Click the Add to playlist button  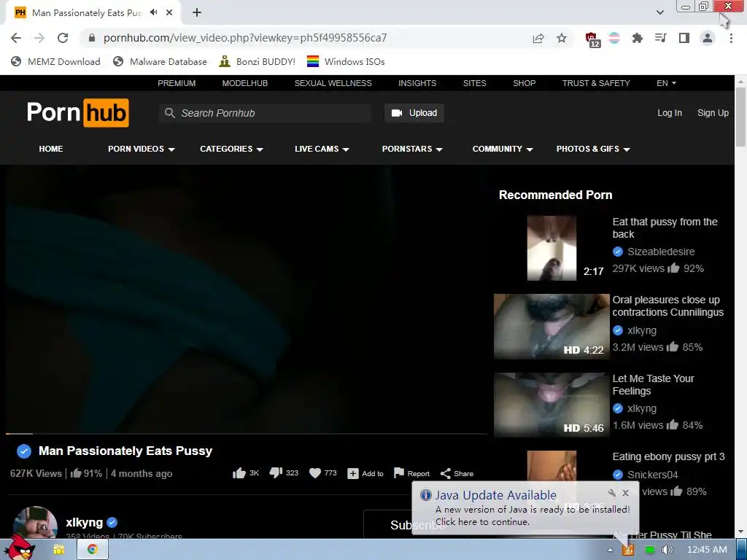tap(365, 473)
